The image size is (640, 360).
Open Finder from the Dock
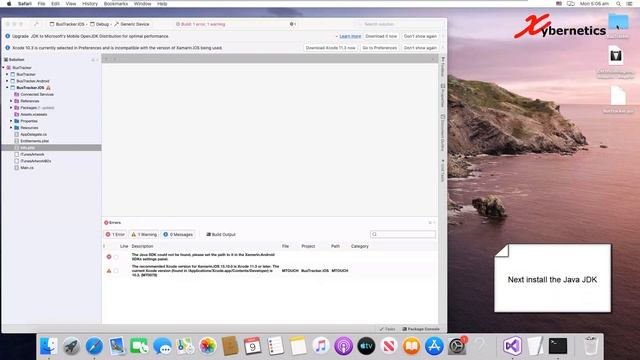[x=49, y=346]
